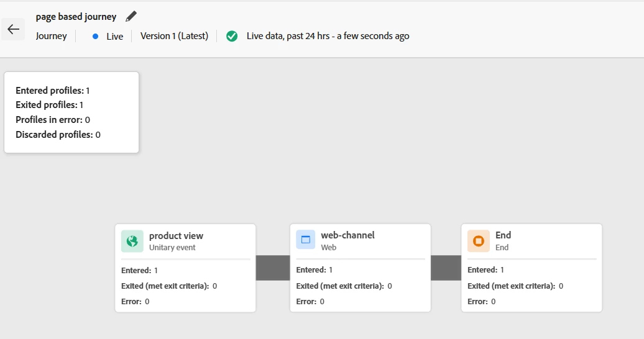Screen dimensions: 644x339
Task: Click the green checkmark live data icon
Action: pos(232,36)
